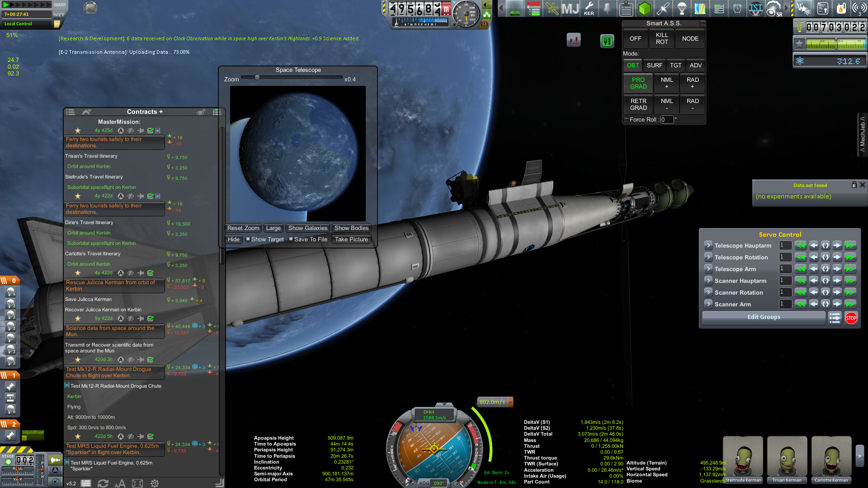Open the MechJeb MJ toolbar icon
The image size is (868, 488).
(570, 9)
